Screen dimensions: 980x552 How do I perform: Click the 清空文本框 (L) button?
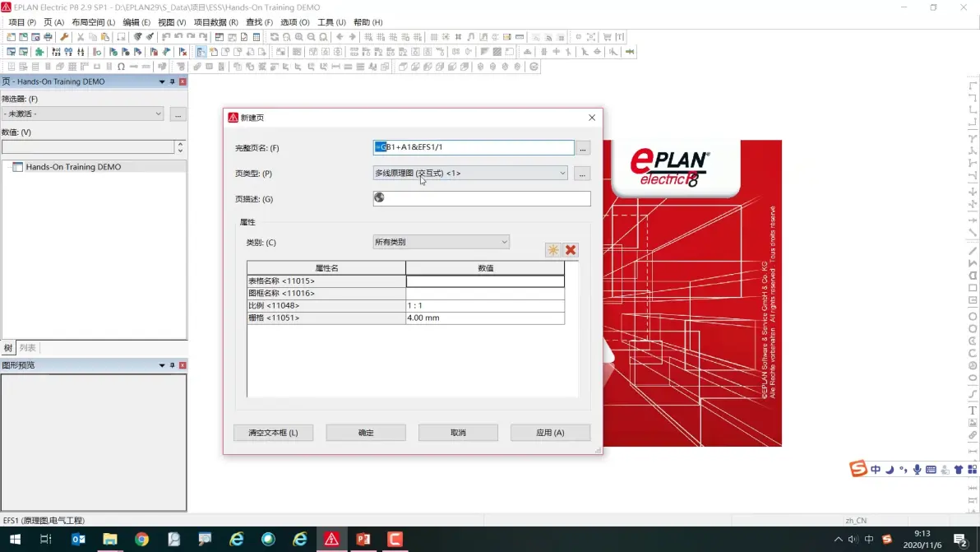coord(273,433)
